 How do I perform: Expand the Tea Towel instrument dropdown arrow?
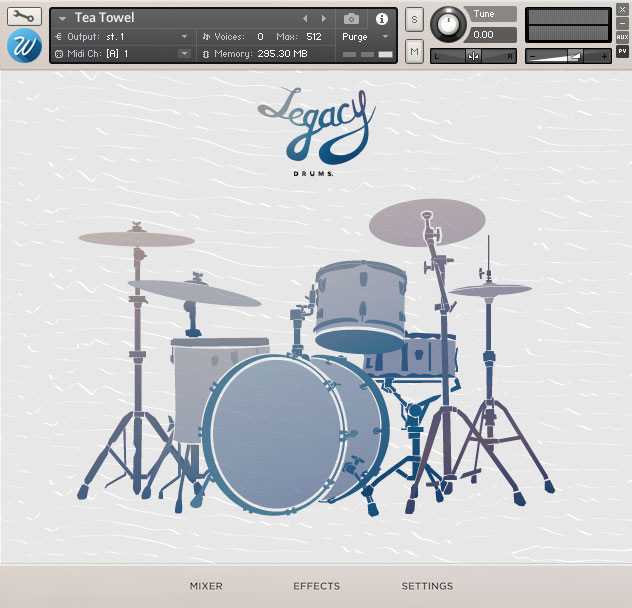click(x=62, y=19)
